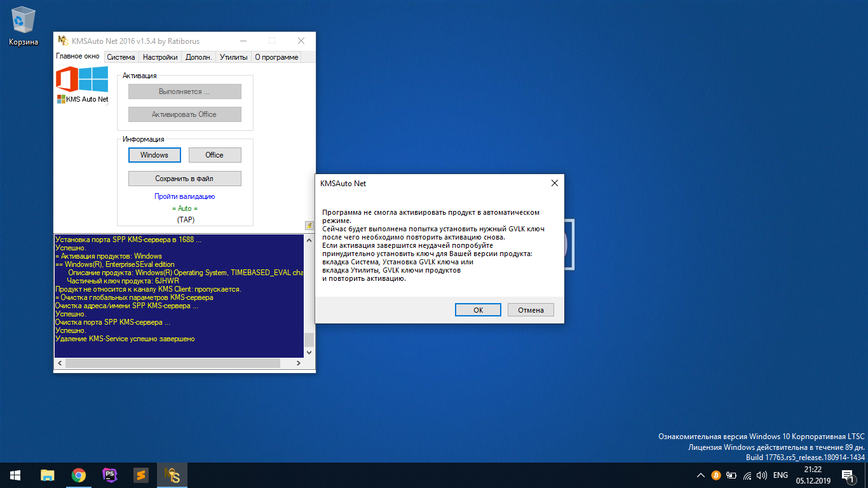Click the Пройти валидацию link
The height and width of the screenshot is (488, 868).
click(185, 196)
